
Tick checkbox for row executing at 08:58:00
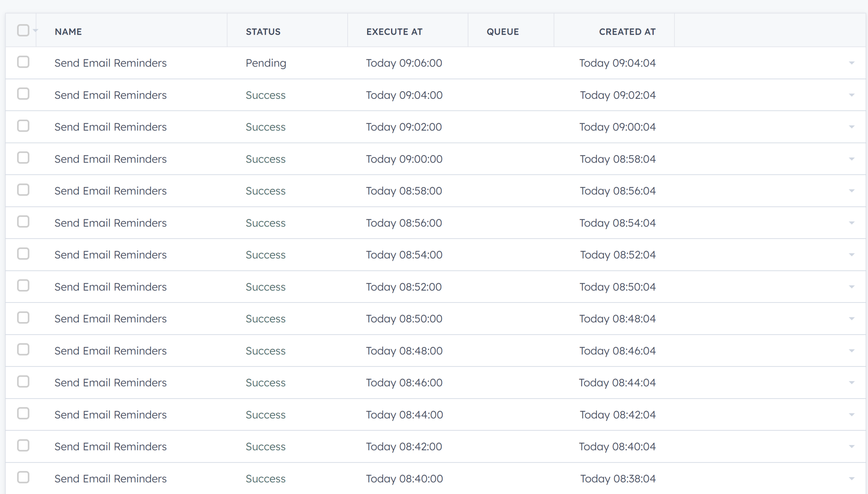click(23, 190)
